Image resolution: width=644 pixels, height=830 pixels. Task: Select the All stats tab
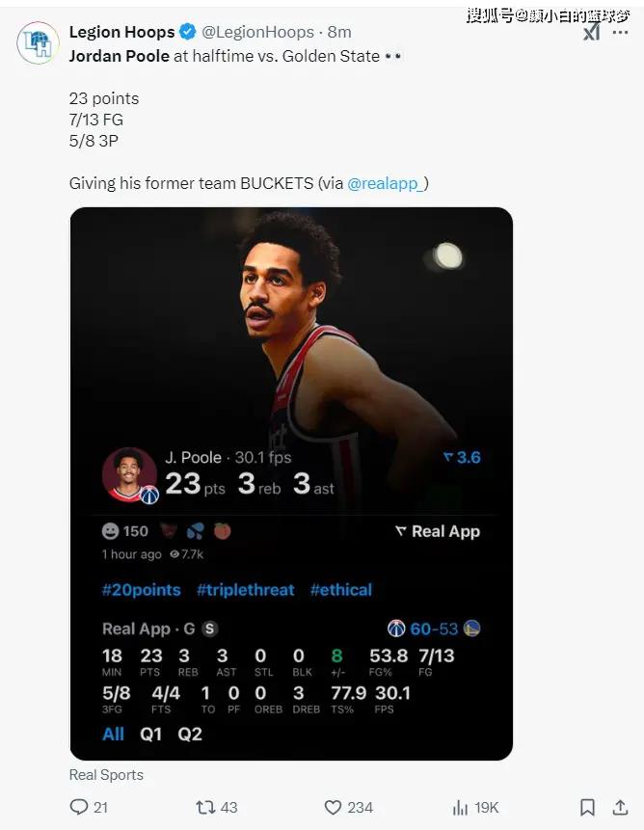coord(113,734)
